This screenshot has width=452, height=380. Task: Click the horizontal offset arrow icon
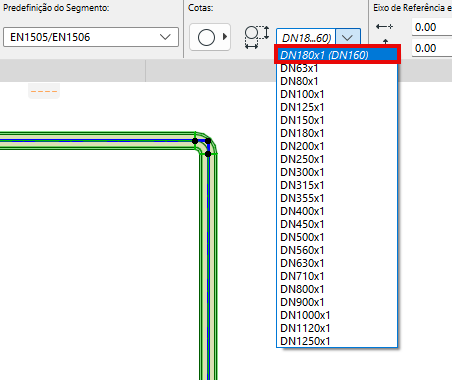click(x=384, y=27)
